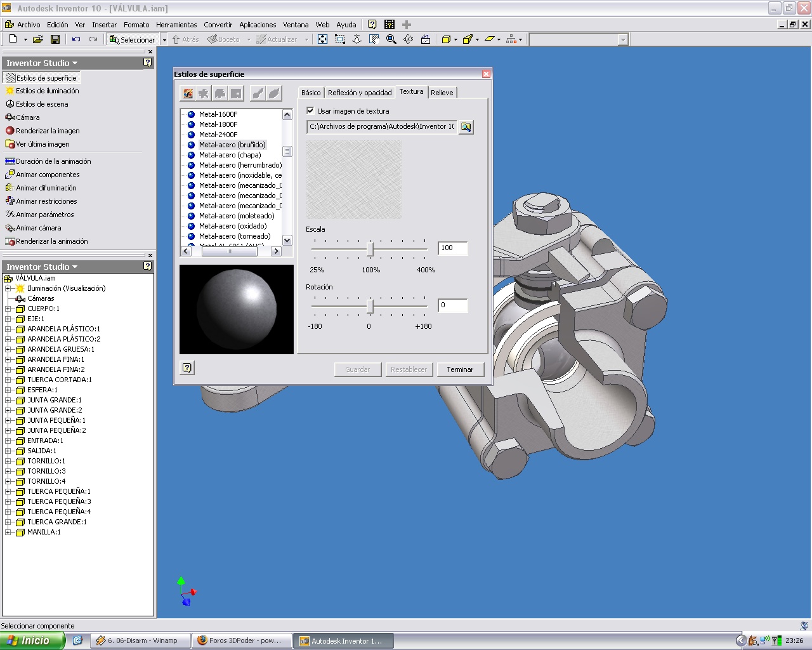The width and height of the screenshot is (812, 650).
Task: Select Metal-acero (oxidado) style
Action: (x=233, y=226)
